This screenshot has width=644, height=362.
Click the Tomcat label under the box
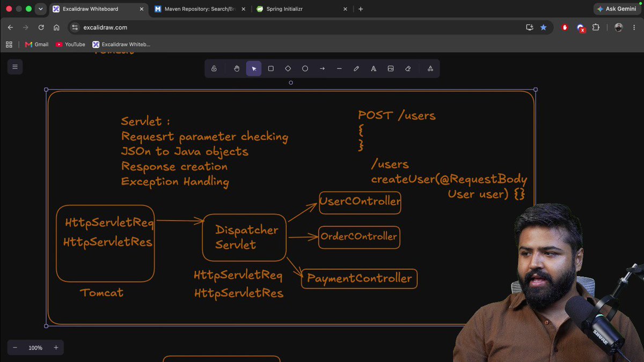point(102,293)
